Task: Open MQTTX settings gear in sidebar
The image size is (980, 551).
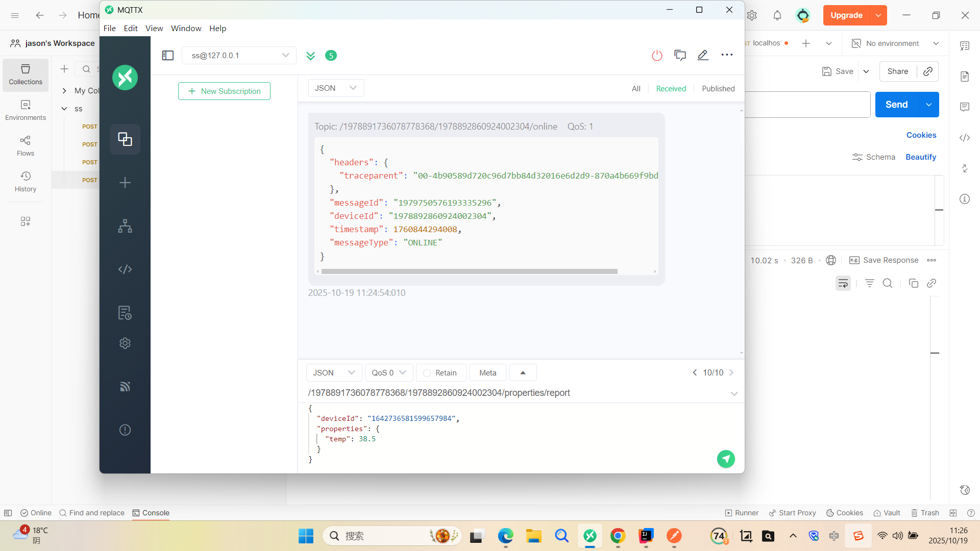Action: (125, 343)
